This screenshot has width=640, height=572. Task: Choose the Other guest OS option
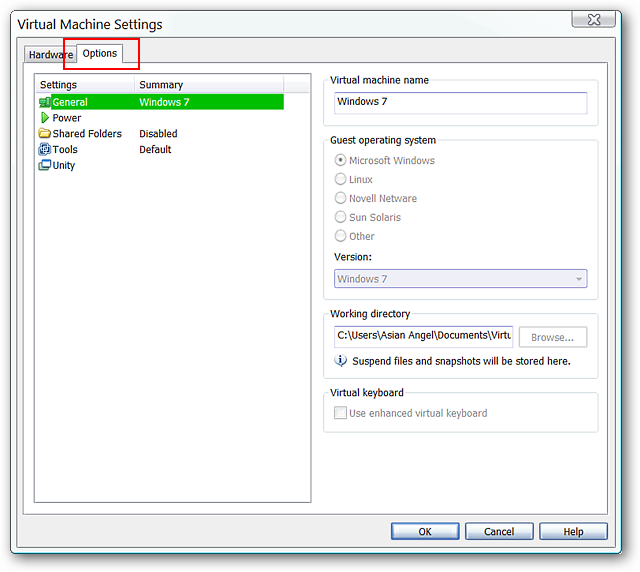tap(340, 236)
